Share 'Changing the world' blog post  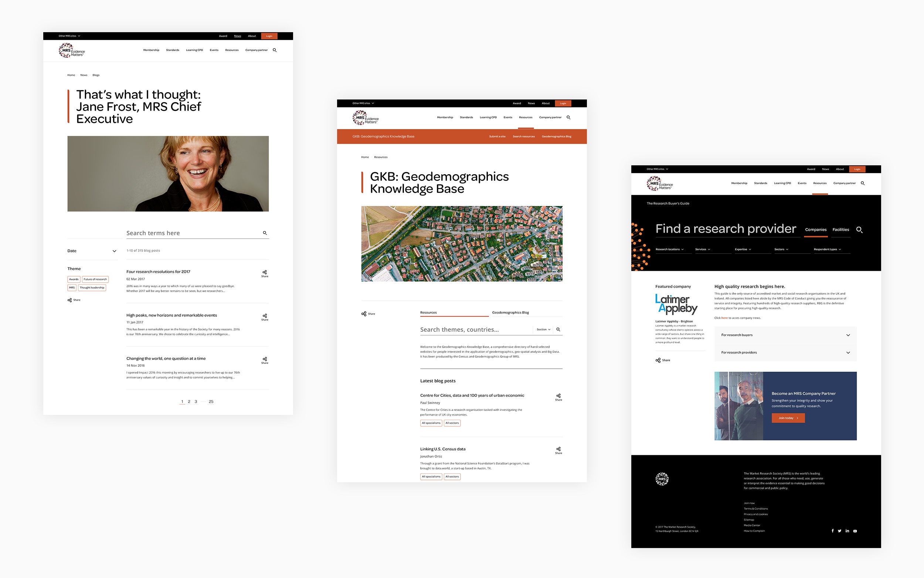[x=265, y=360]
